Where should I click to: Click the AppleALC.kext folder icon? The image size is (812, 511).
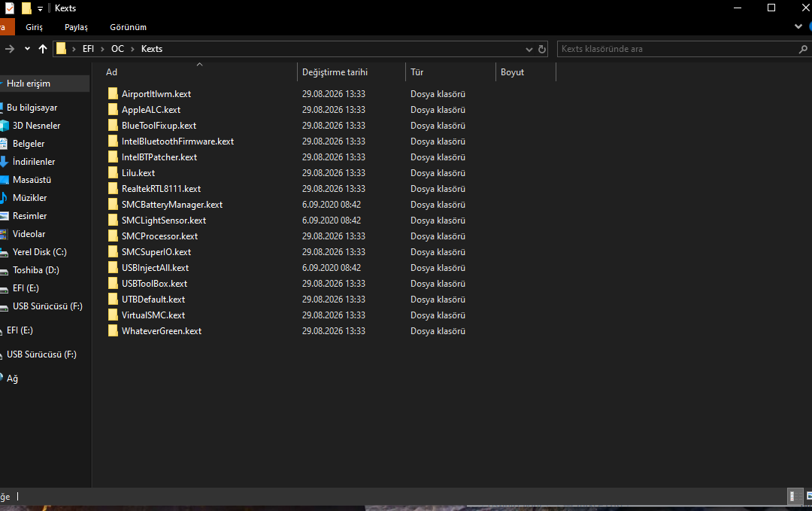click(x=113, y=109)
